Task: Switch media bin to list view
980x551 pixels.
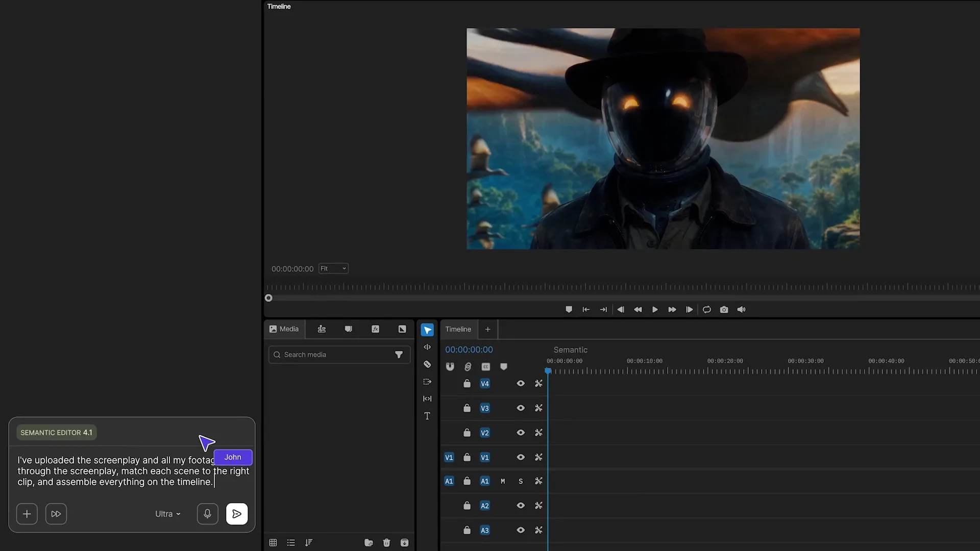Action: [291, 543]
